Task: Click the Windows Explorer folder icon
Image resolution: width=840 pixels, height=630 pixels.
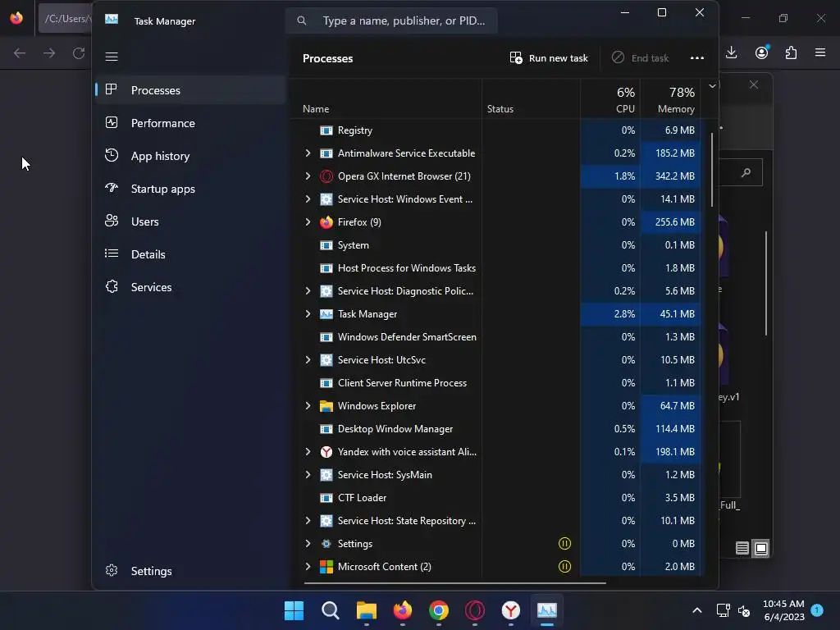Action: [326, 406]
